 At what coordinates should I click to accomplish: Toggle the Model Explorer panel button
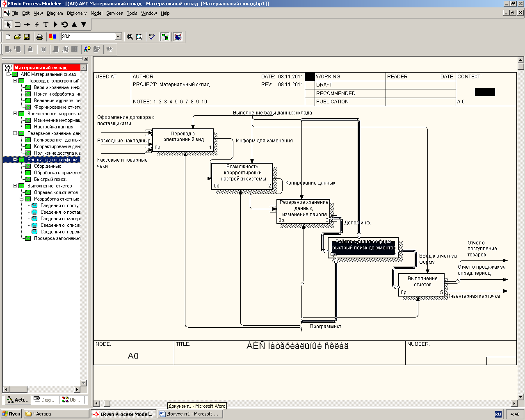click(x=165, y=37)
